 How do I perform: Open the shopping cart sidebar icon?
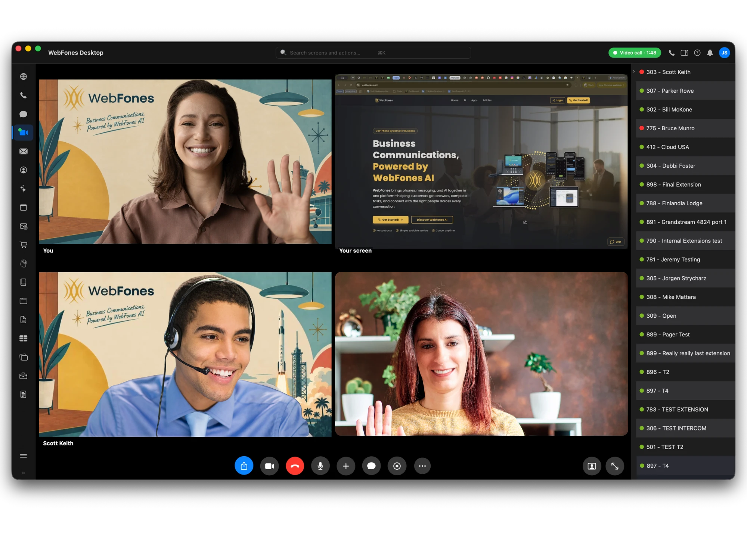point(24,245)
